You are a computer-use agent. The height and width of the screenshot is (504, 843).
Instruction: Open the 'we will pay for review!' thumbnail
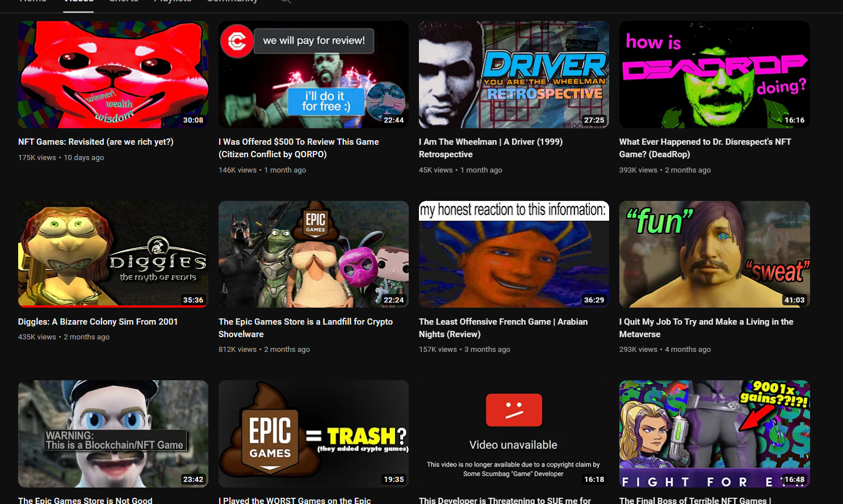[313, 75]
